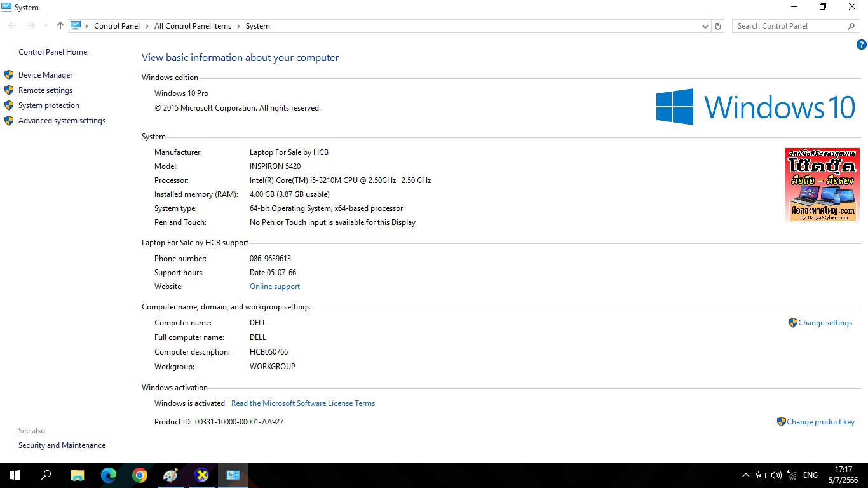This screenshot has width=868, height=488.
Task: Click Control Panel in breadcrumb path
Action: coord(116,26)
